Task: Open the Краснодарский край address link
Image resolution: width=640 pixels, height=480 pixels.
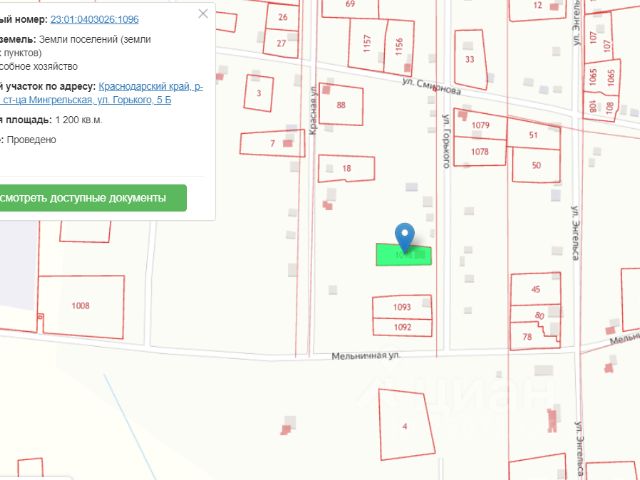Action: click(x=150, y=87)
